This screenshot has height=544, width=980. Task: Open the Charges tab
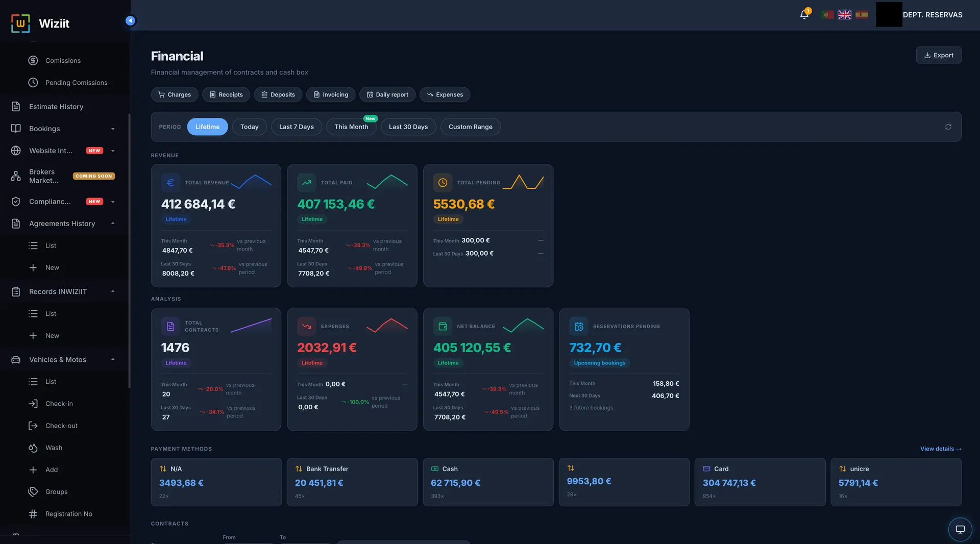tap(175, 94)
